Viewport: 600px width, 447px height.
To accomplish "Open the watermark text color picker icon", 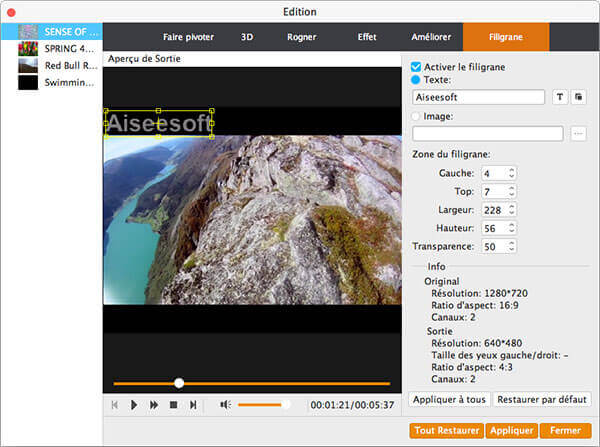I will (x=579, y=97).
